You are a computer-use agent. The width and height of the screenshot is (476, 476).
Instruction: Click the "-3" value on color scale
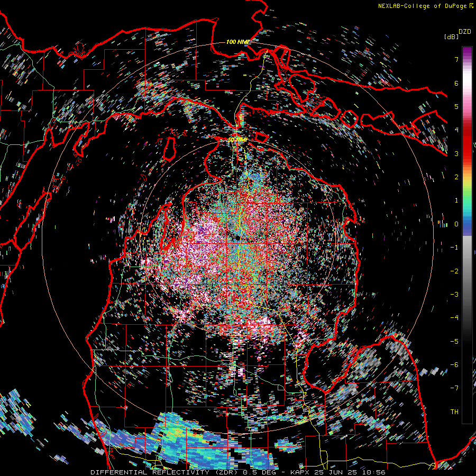454,295
